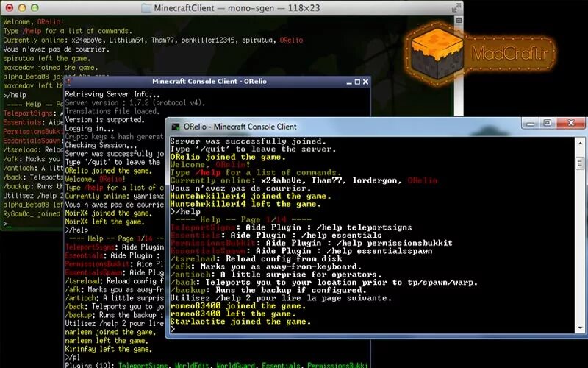Click 'Huntehrkiller14 left the game.' line
This screenshot has height=368, width=588.
(x=245, y=205)
